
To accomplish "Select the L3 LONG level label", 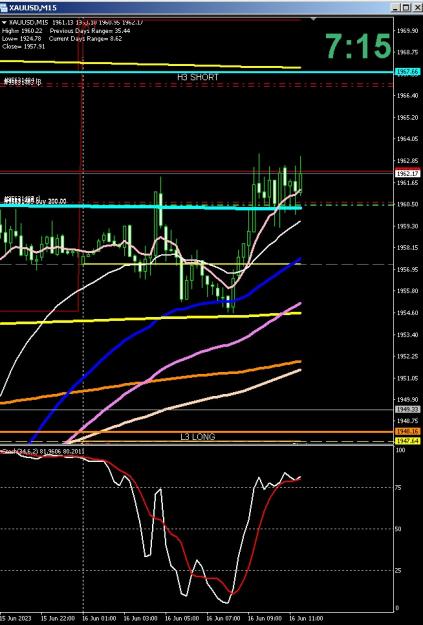I will pyautogui.click(x=198, y=437).
